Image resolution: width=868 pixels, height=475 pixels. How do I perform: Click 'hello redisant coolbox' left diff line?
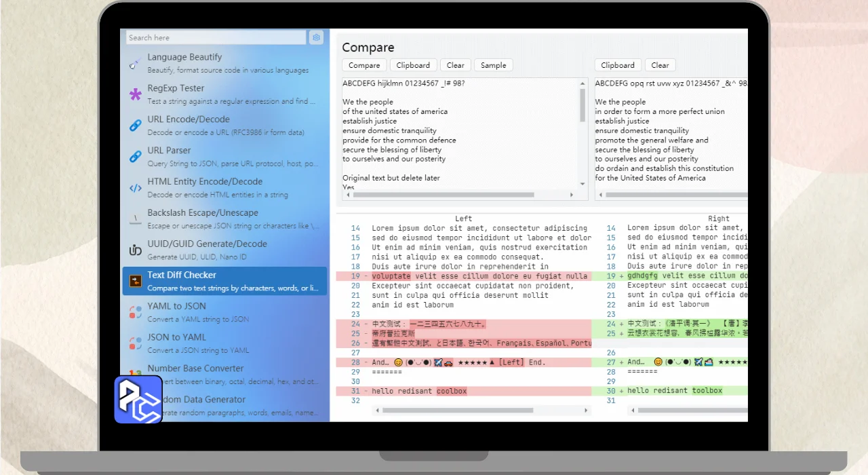tap(419, 391)
